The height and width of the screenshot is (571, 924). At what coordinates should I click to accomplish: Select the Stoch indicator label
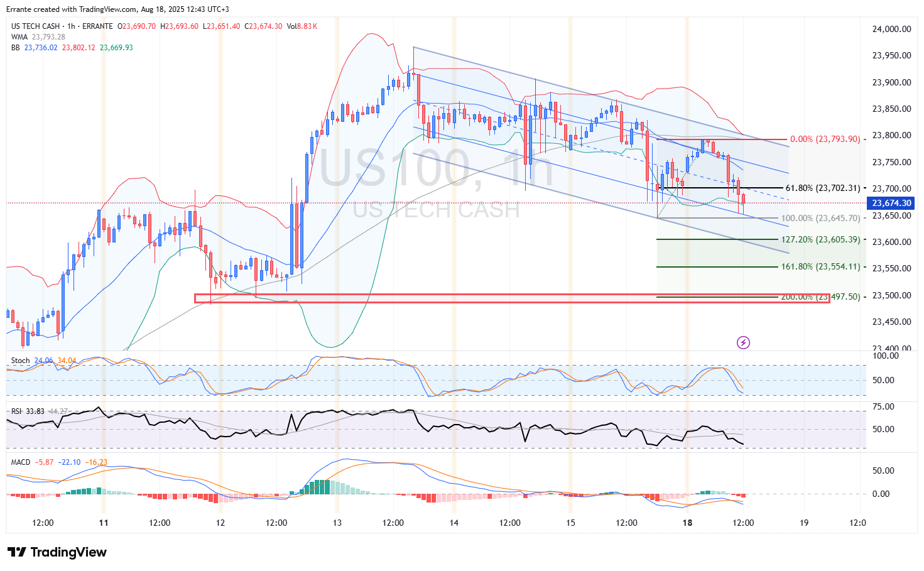tap(21, 361)
